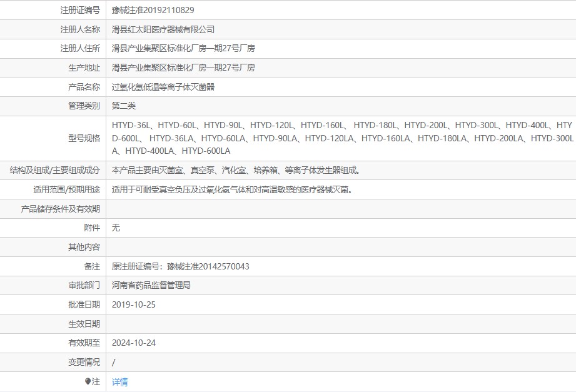This screenshot has height=392, width=576.
Task: Click the 注册人住所 label
Action: click(x=80, y=49)
